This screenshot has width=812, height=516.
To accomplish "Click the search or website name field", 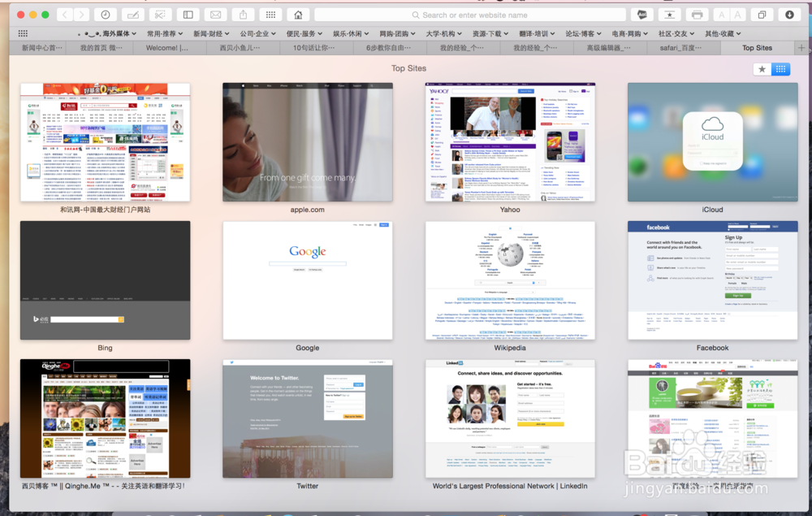I will point(469,15).
